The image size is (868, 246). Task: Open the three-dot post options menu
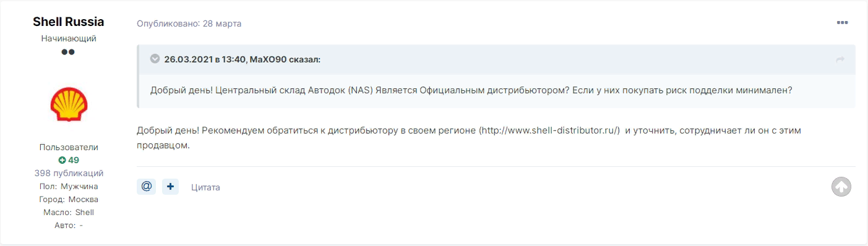pos(842,23)
